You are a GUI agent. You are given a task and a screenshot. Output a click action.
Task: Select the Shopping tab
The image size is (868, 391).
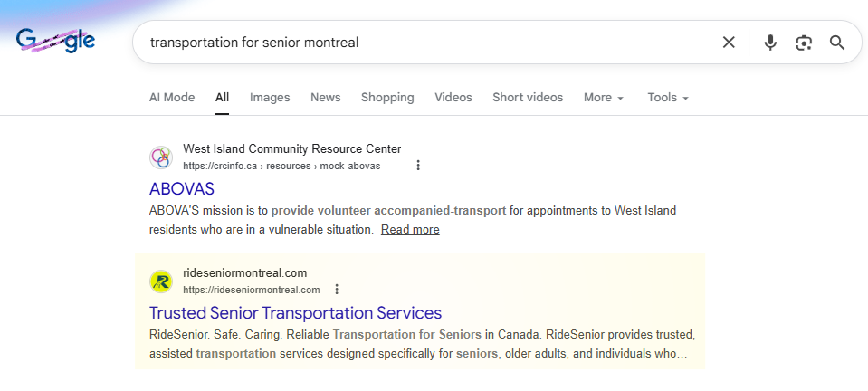pyautogui.click(x=387, y=98)
